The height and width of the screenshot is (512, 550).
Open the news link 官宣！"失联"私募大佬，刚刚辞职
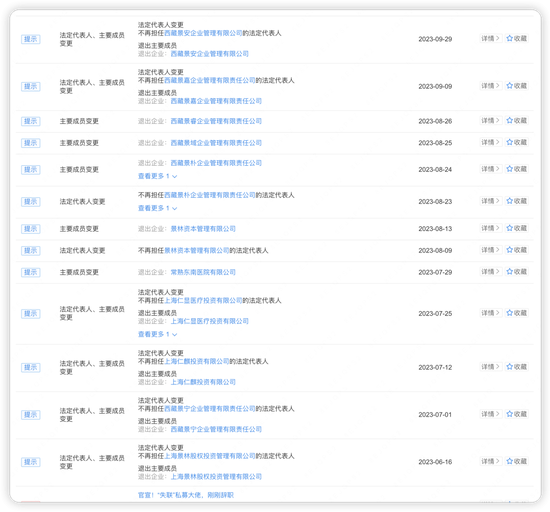[x=186, y=495]
